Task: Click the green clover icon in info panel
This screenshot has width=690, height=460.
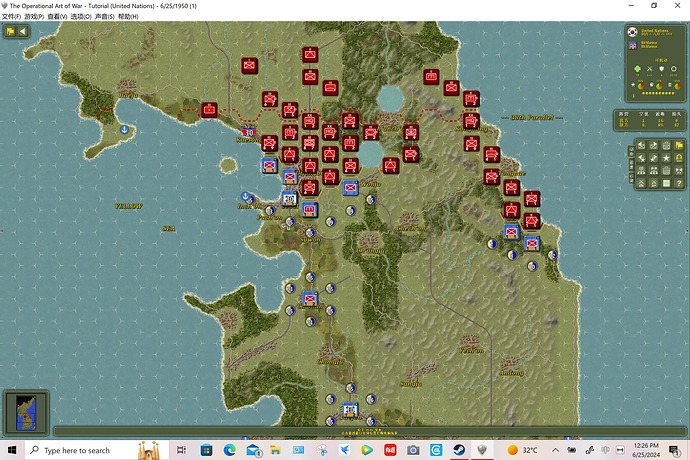Action: 637,69
